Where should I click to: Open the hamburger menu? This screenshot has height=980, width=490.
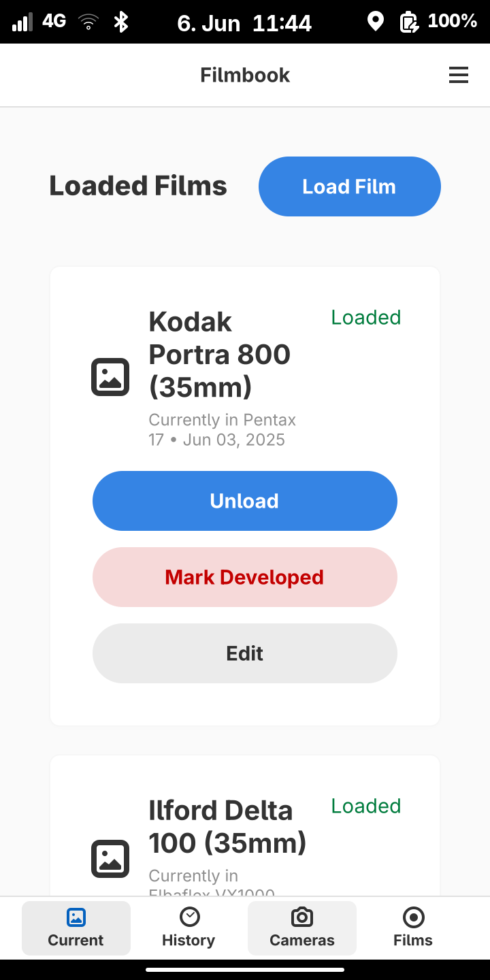tap(459, 75)
